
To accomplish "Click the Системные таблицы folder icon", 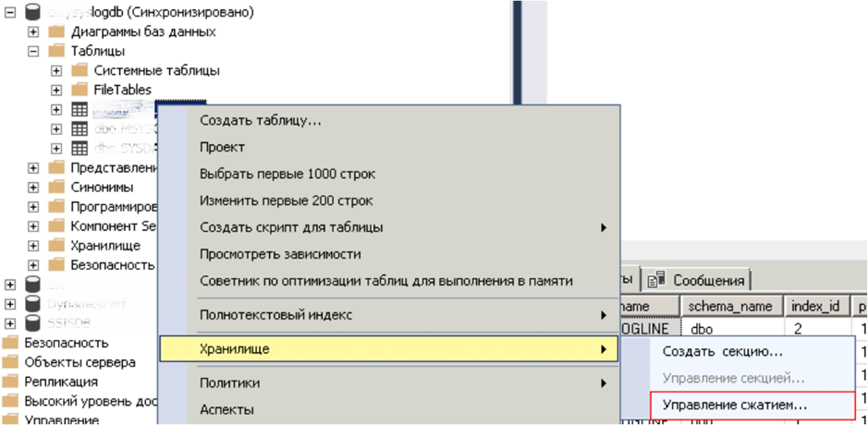I will [79, 71].
